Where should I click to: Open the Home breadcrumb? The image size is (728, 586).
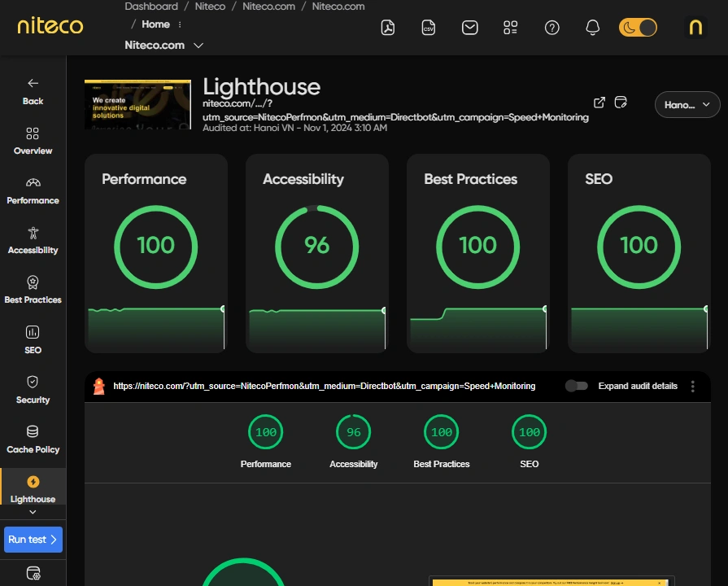155,24
